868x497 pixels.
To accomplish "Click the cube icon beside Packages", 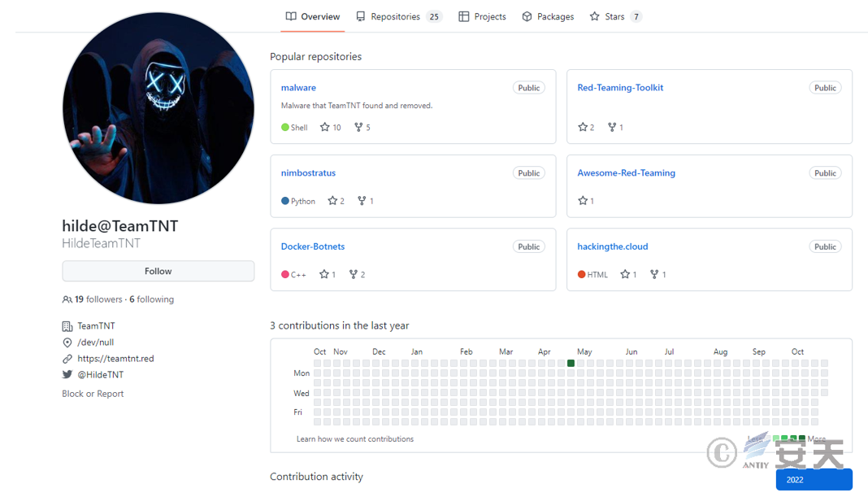I will click(x=527, y=16).
